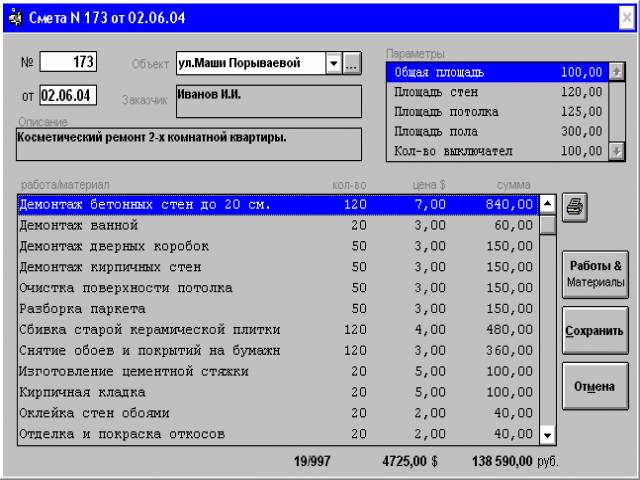The image size is (640, 480).
Task: Open the Объект dropdown arrow
Action: coord(333,63)
